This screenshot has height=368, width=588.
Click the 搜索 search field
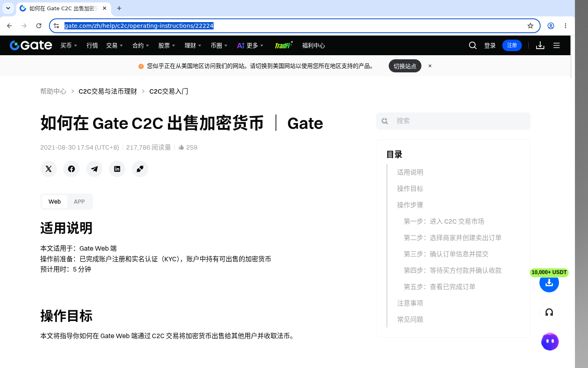(x=453, y=121)
